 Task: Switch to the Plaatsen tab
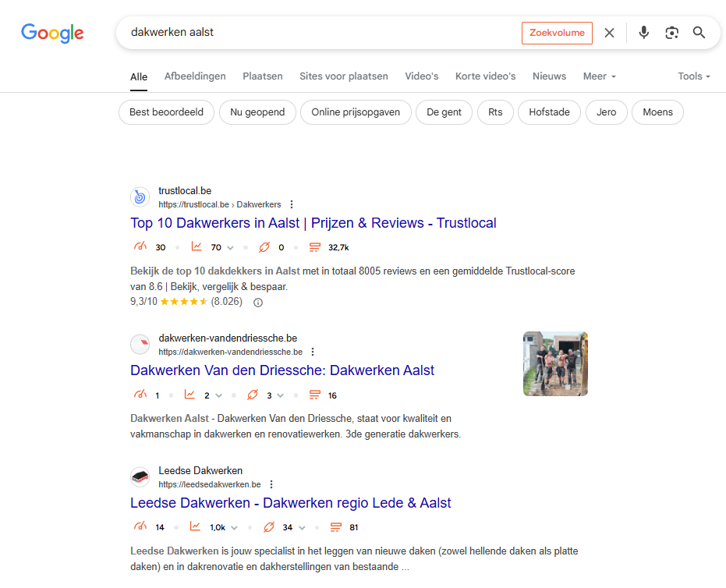[263, 76]
